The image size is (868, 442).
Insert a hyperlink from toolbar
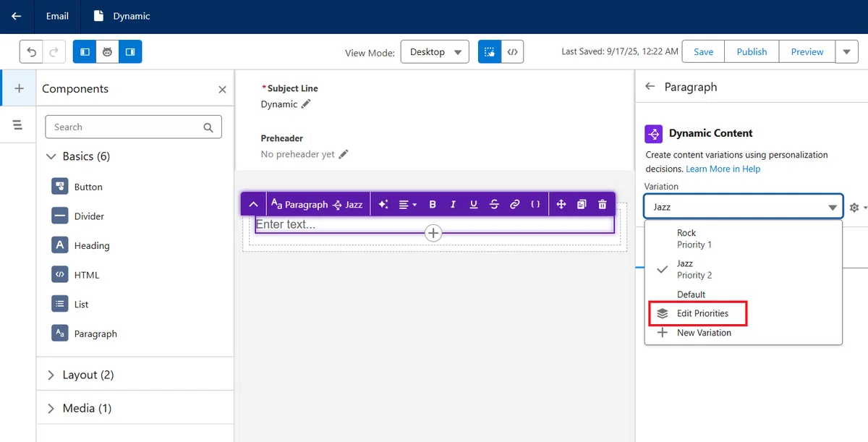(514, 205)
